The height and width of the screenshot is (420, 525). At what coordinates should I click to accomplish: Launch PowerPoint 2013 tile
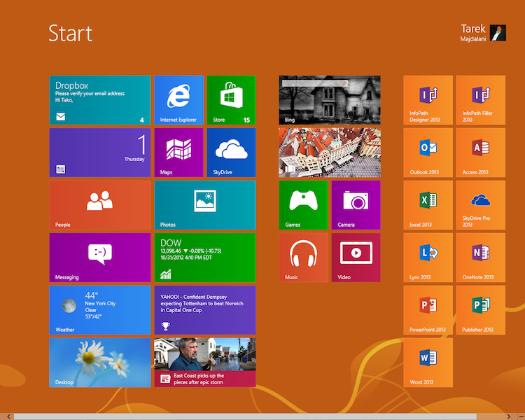[x=428, y=309]
